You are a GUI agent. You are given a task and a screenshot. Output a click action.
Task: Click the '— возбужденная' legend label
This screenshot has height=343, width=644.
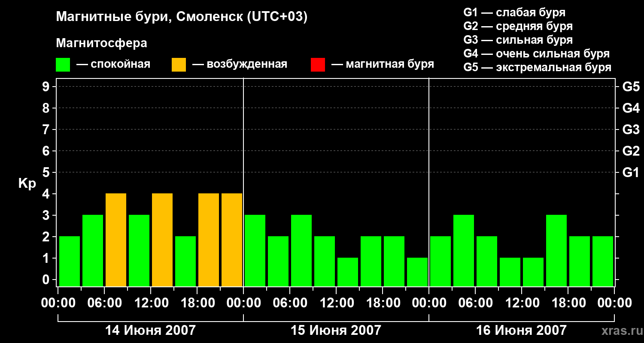[240, 64]
